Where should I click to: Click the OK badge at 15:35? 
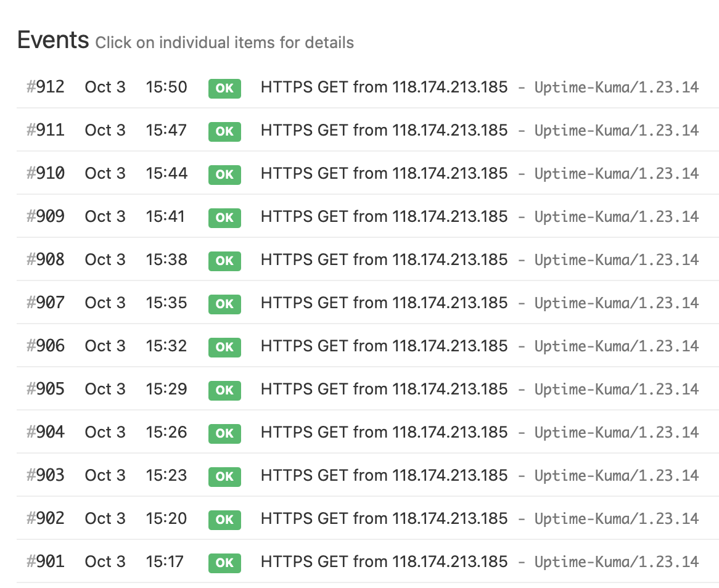pos(224,303)
